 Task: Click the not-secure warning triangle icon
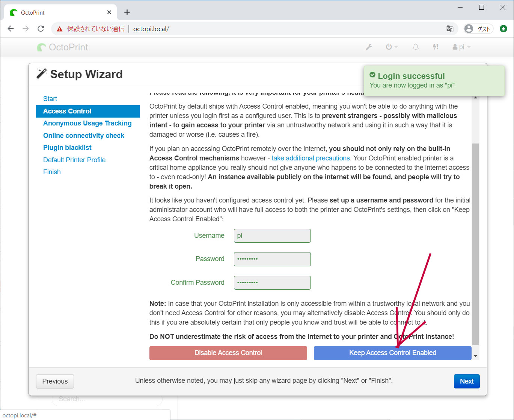59,29
